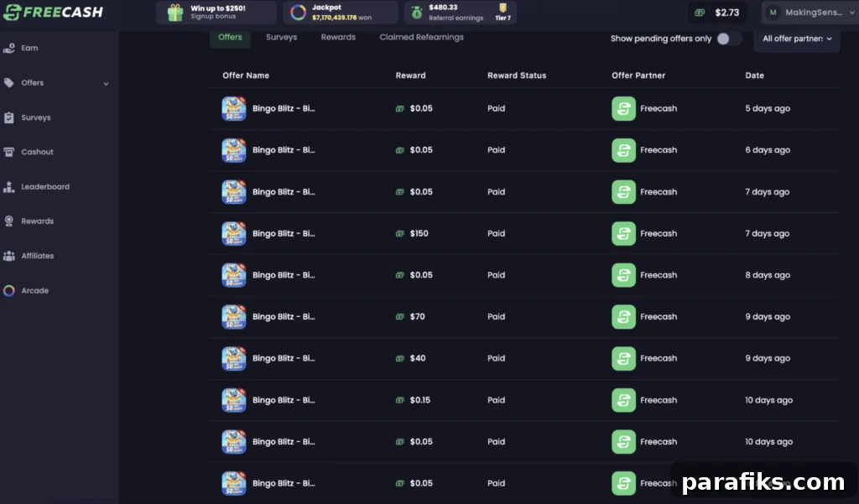Click the Freecash logo
The image size is (859, 504).
(53, 12)
